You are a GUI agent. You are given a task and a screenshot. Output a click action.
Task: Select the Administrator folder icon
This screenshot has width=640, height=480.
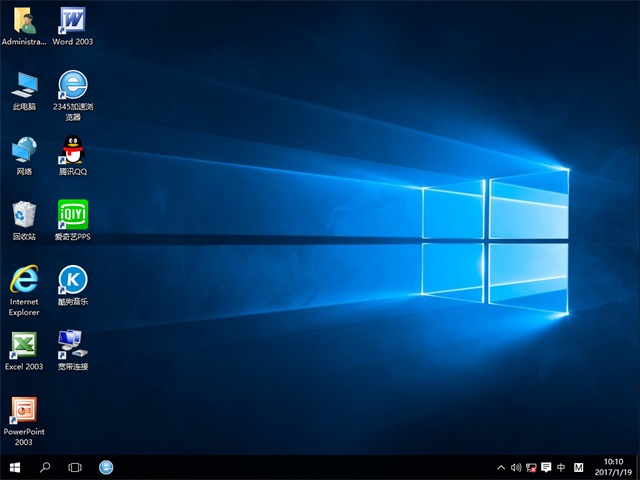point(24,20)
